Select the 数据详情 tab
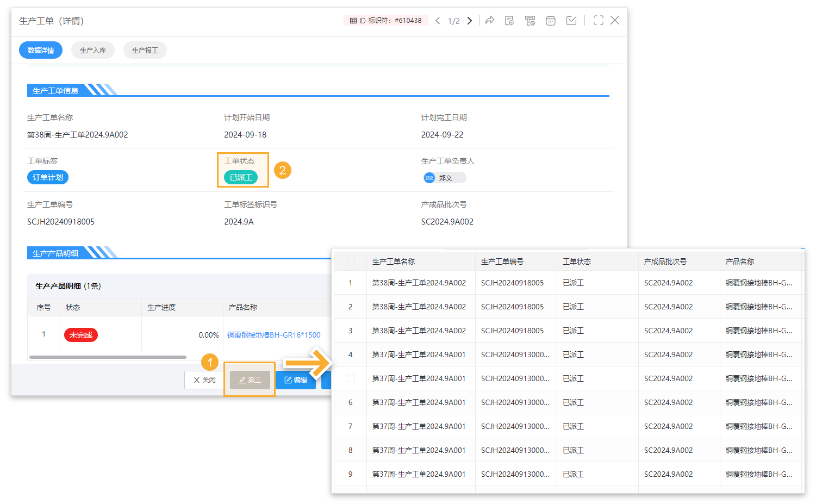The height and width of the screenshot is (504, 816). [x=41, y=50]
